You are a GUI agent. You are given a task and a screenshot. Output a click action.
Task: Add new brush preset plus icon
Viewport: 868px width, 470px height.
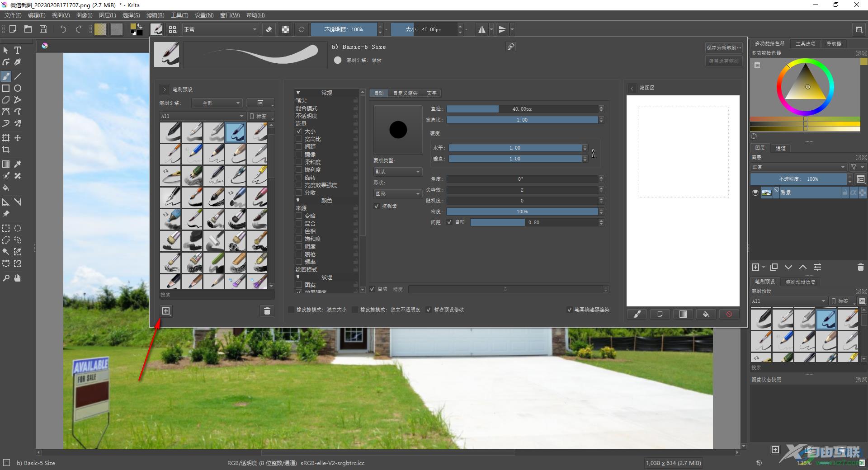pyautogui.click(x=166, y=311)
